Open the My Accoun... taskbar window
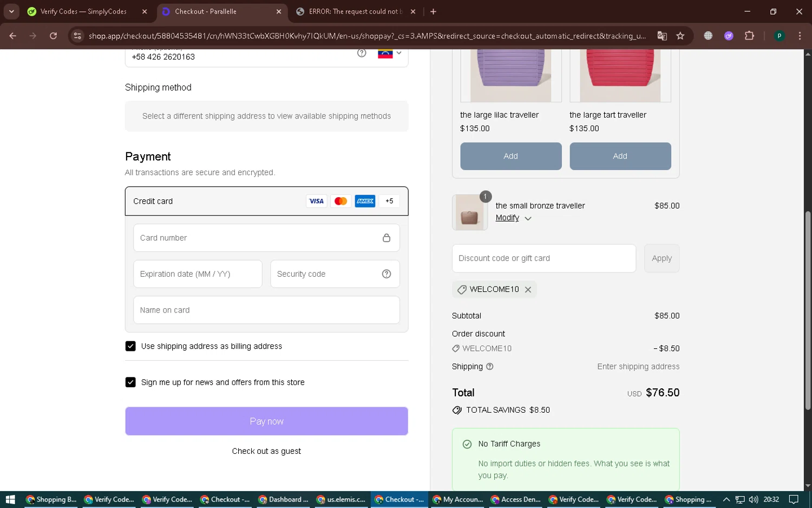 [458, 499]
